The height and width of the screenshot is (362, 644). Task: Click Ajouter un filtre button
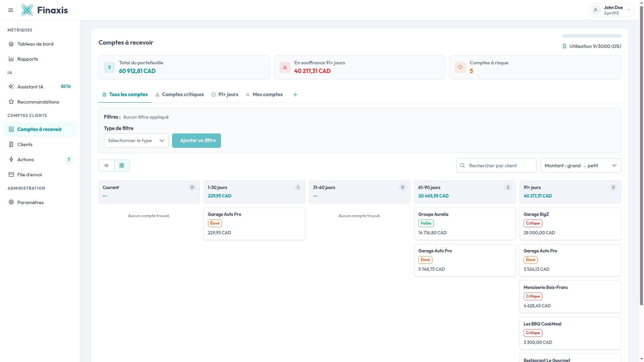point(197,140)
